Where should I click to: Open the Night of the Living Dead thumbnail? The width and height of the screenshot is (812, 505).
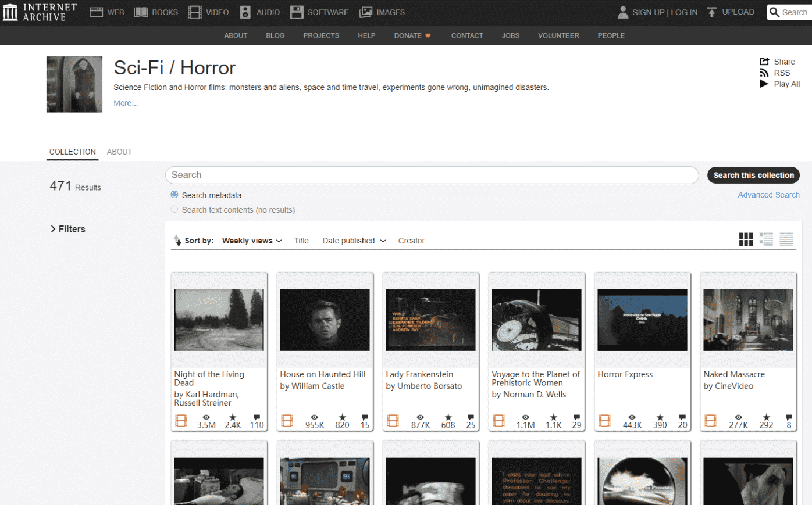click(219, 320)
